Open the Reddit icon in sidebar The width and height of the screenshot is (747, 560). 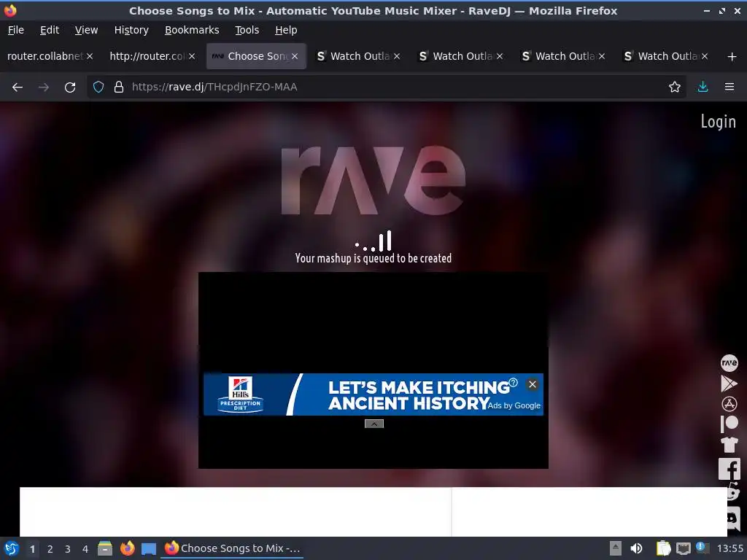pyautogui.click(x=734, y=491)
